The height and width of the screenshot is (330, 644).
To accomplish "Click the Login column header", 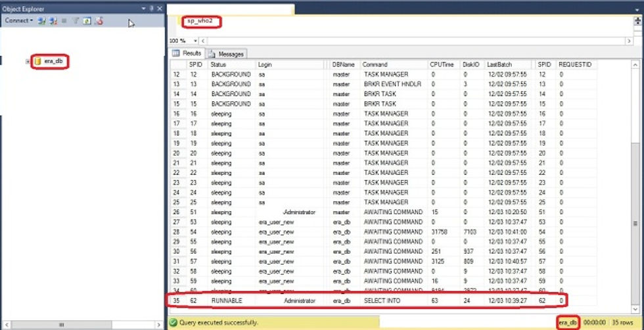I will click(290, 64).
